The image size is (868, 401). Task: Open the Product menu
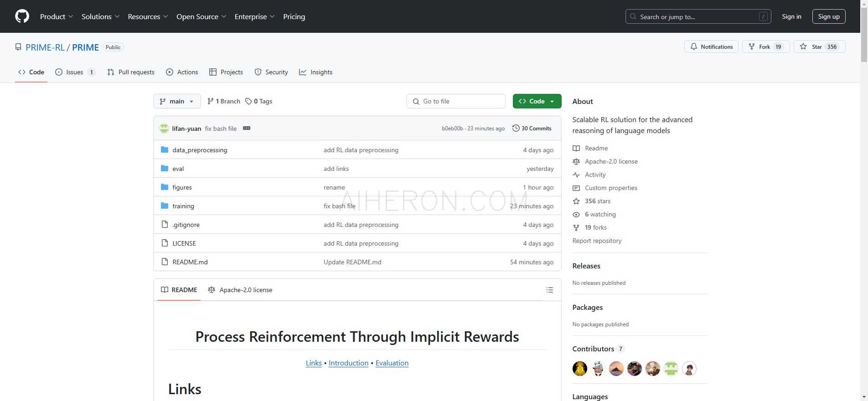[x=56, y=16]
